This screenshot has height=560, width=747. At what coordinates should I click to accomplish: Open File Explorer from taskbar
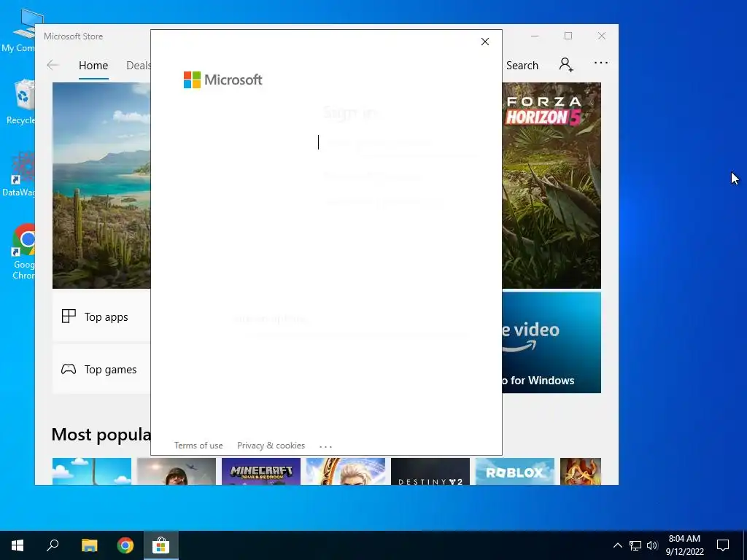tap(89, 545)
